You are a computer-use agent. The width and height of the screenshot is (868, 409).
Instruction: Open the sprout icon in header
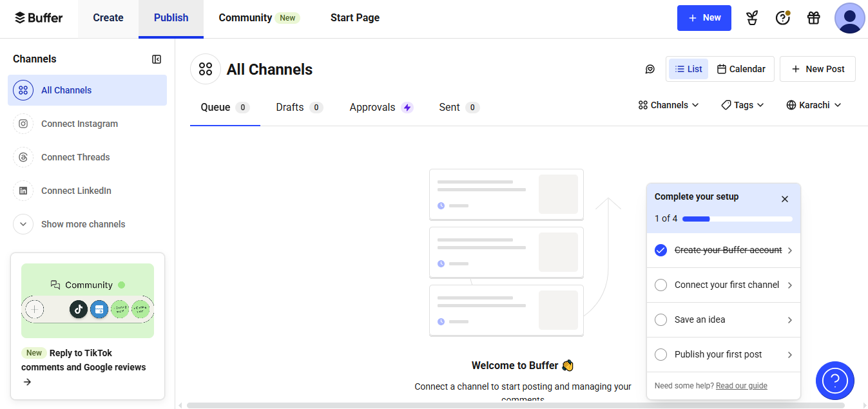[752, 18]
